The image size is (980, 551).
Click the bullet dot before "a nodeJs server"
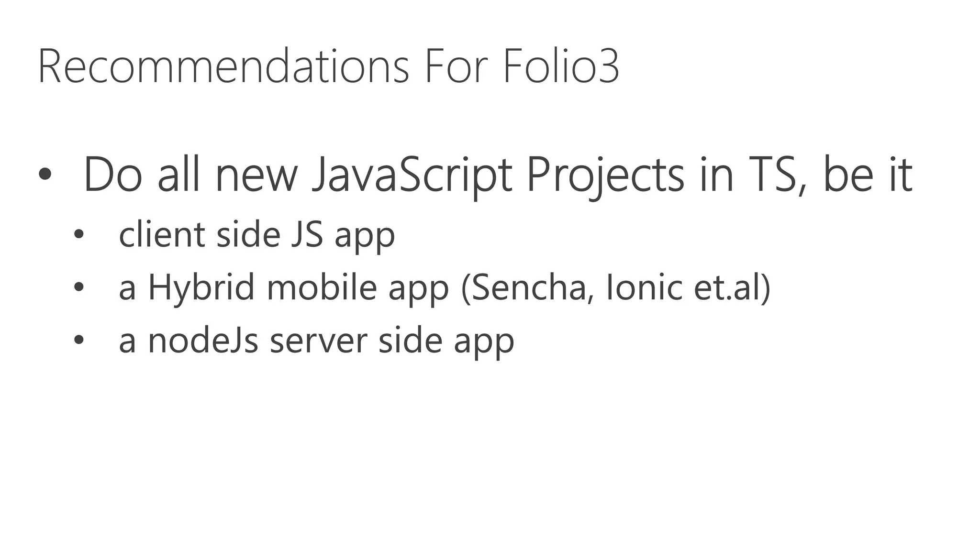[x=79, y=340]
